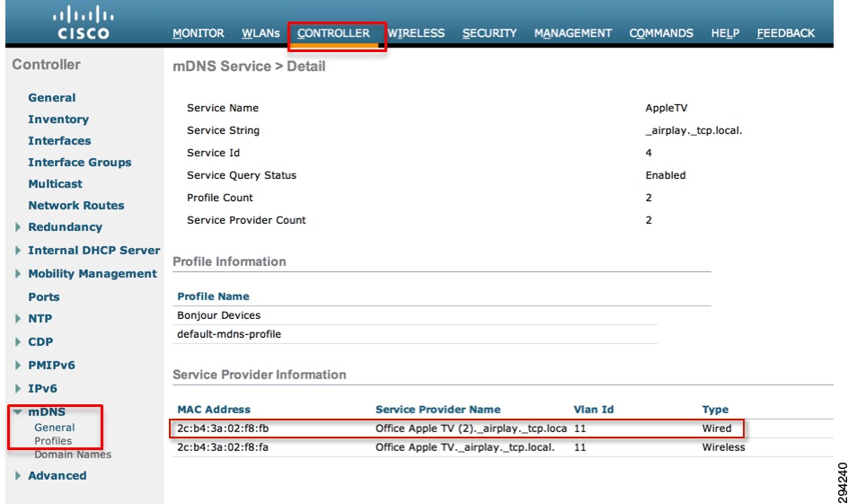Expand the PMIPv6 section

pyautogui.click(x=18, y=365)
